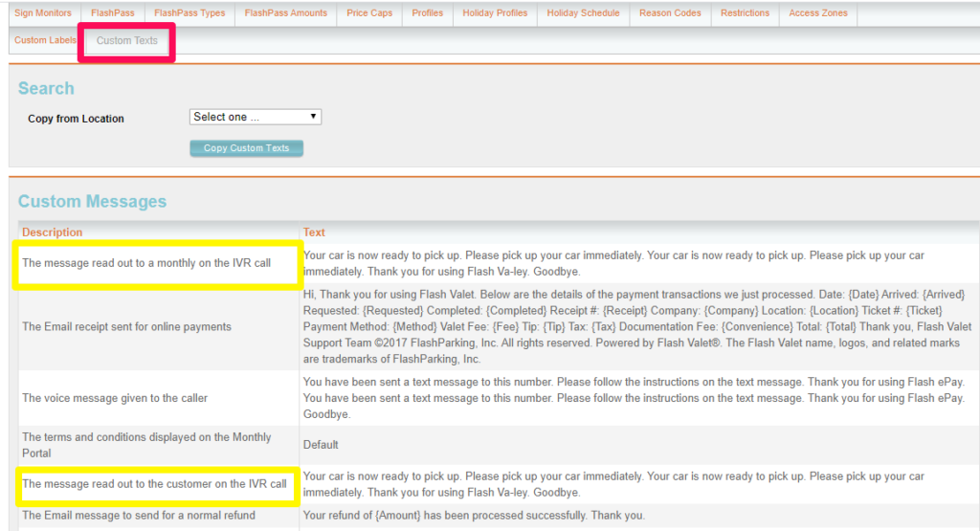Image resolution: width=980 pixels, height=531 pixels.
Task: Open the Restrictions tab
Action: click(745, 13)
